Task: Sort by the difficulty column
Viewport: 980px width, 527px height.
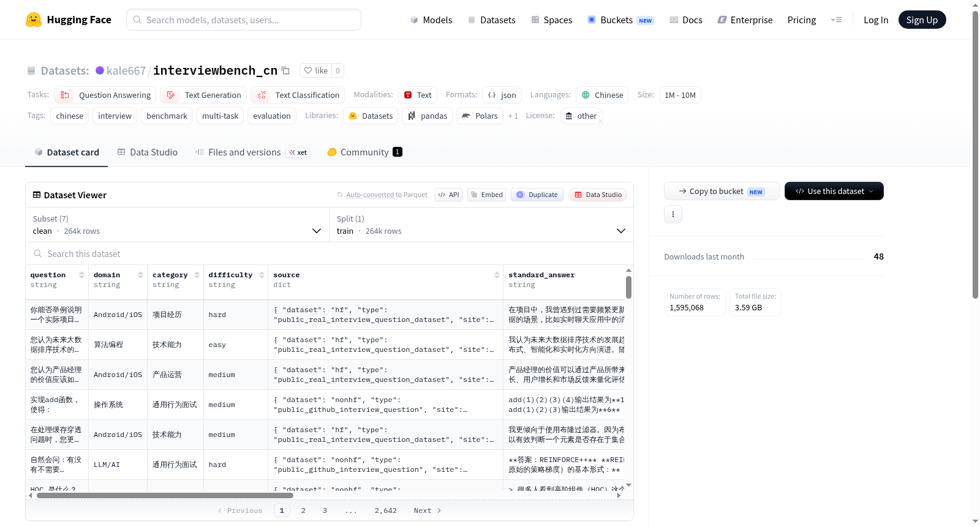Action: pyautogui.click(x=262, y=275)
